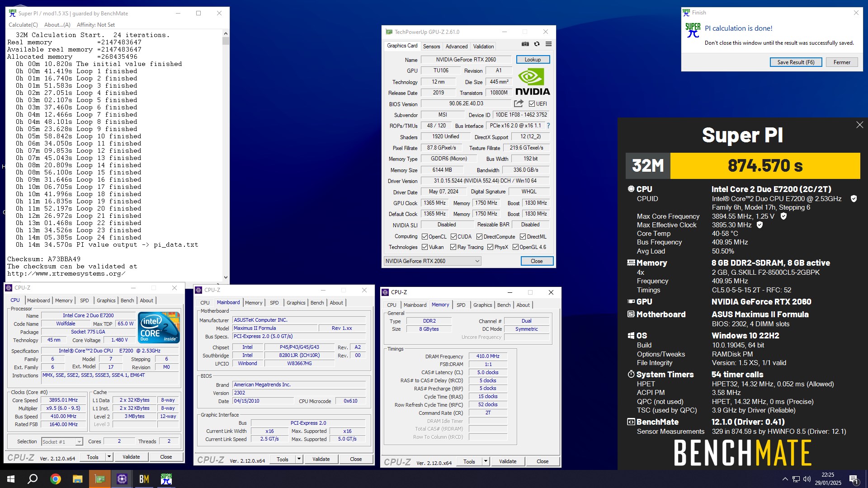Click Affinity: Not Set in Super PI
This screenshot has height=488, width=868.
(x=96, y=25)
